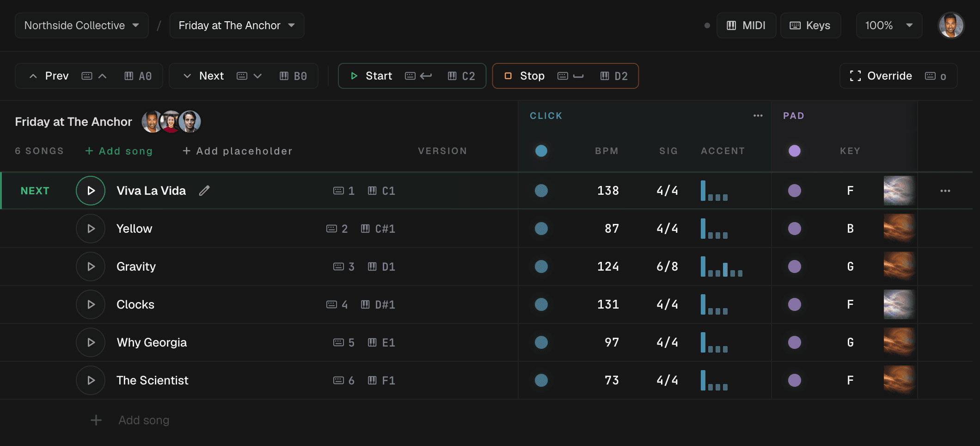Viewport: 980px width, 446px height.
Task: Open Keys shortcuts button
Action: [x=810, y=25]
